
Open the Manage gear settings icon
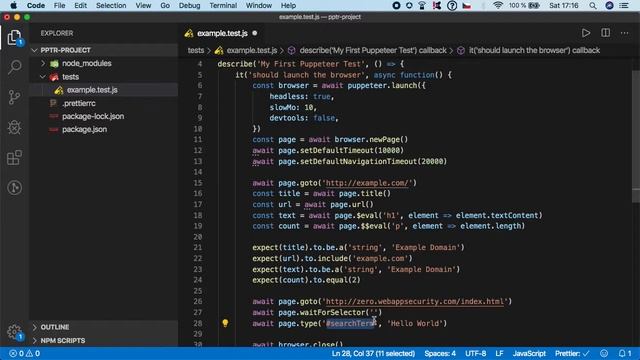[x=14, y=331]
